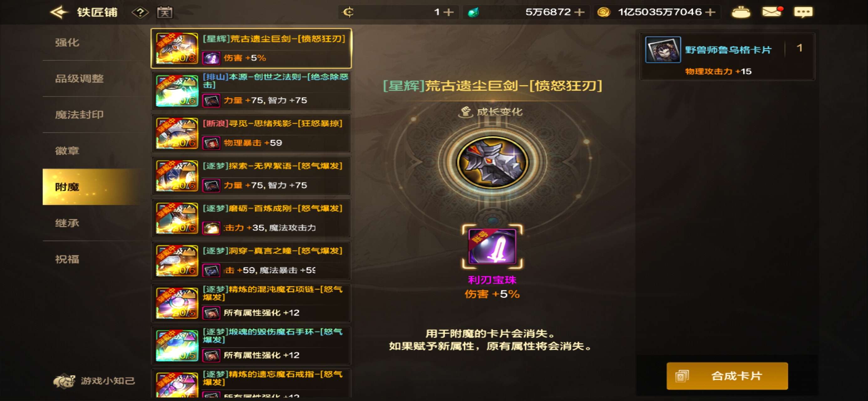Select [排山]本源-创世之法则 equipment item
This screenshot has height=401, width=868.
(251, 91)
